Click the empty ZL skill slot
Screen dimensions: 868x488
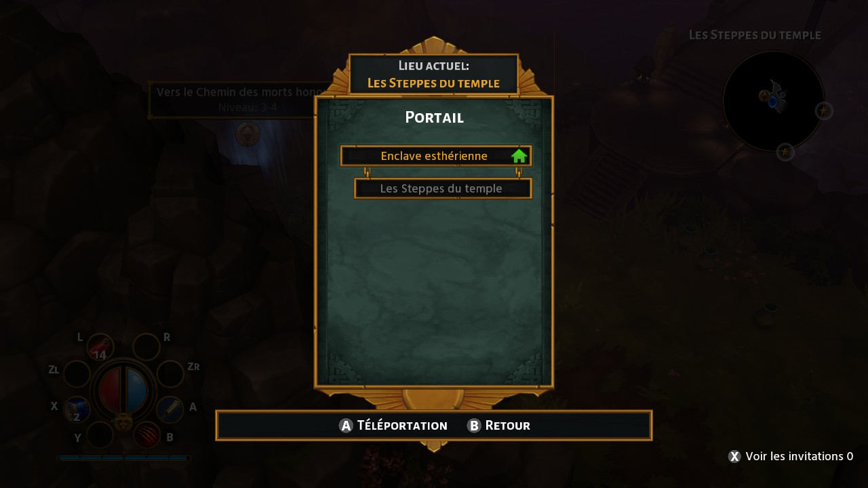pos(77,374)
